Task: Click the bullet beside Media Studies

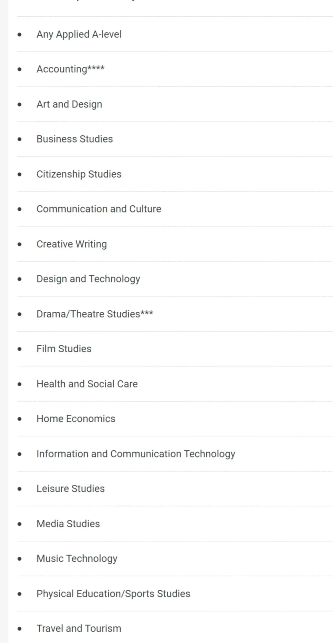Action: [20, 524]
